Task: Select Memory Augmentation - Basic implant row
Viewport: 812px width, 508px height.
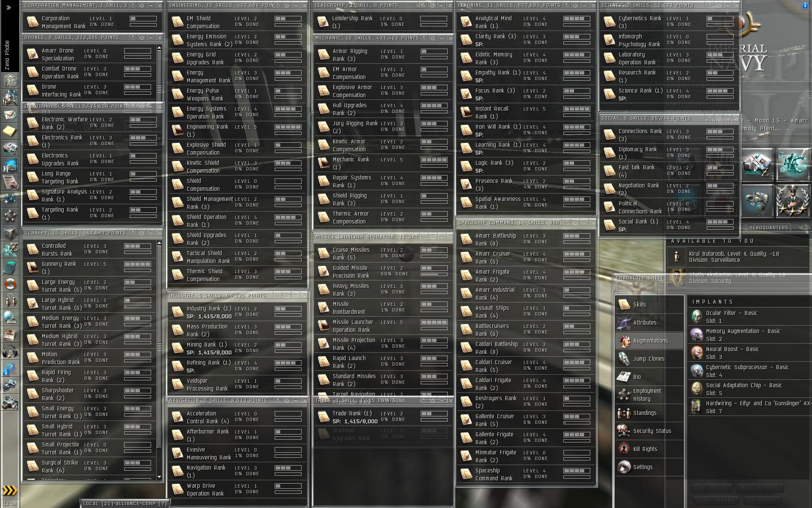Action: [x=749, y=335]
